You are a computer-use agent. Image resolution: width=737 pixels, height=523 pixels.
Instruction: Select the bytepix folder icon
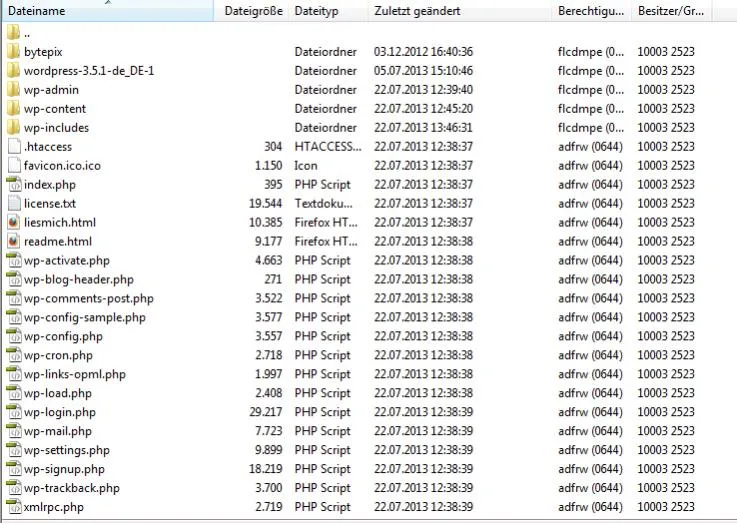[x=14, y=51]
